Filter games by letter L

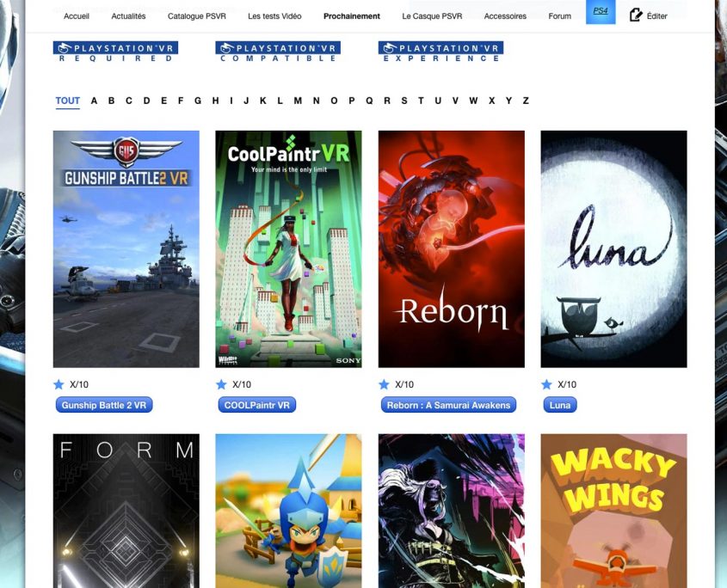(280, 101)
